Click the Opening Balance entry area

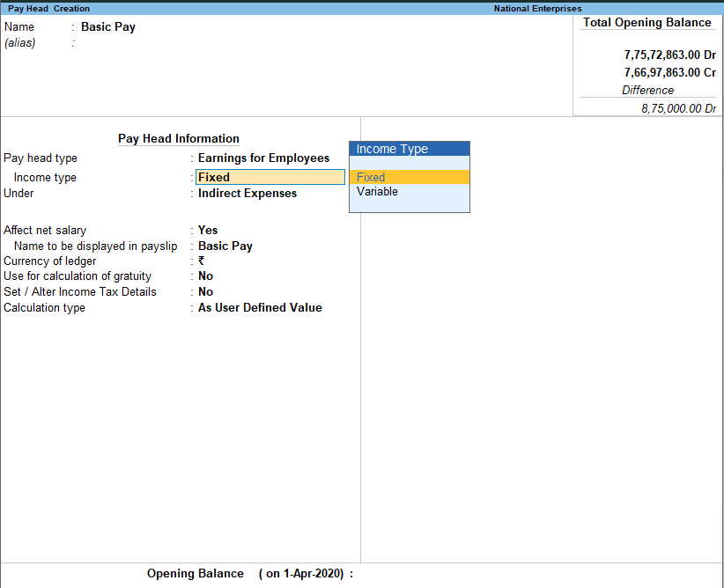379,573
